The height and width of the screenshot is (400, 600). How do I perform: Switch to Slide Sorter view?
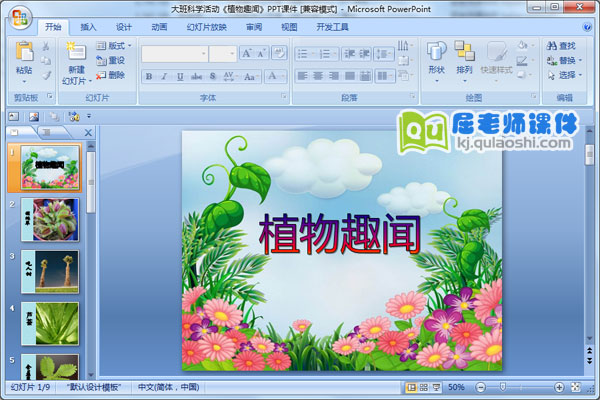coord(424,387)
